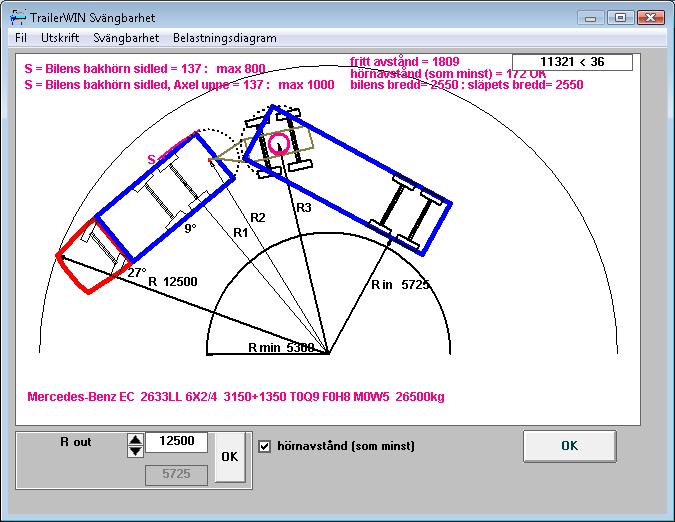675x522 pixels.
Task: Open the Fil menu
Action: (x=21, y=38)
